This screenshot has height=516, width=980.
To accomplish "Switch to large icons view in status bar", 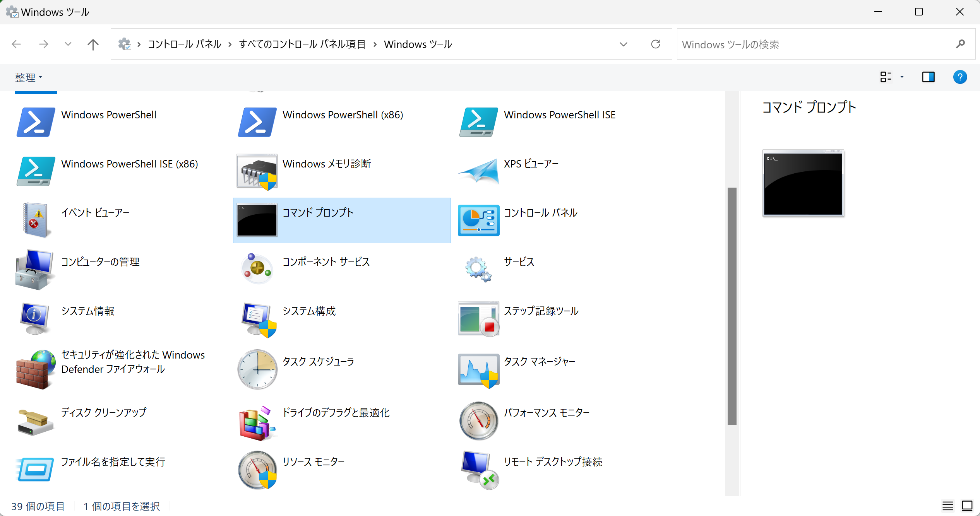I will coord(967,506).
